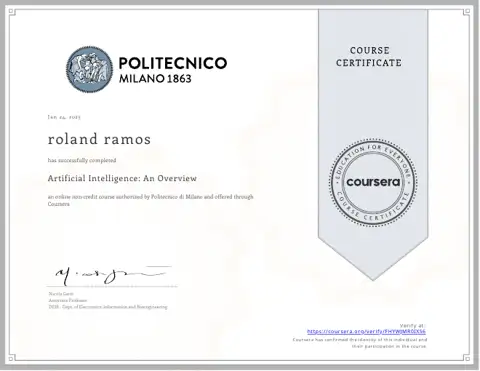
Task: Click the Politecnico Milano round seal logo
Action: coord(89,69)
